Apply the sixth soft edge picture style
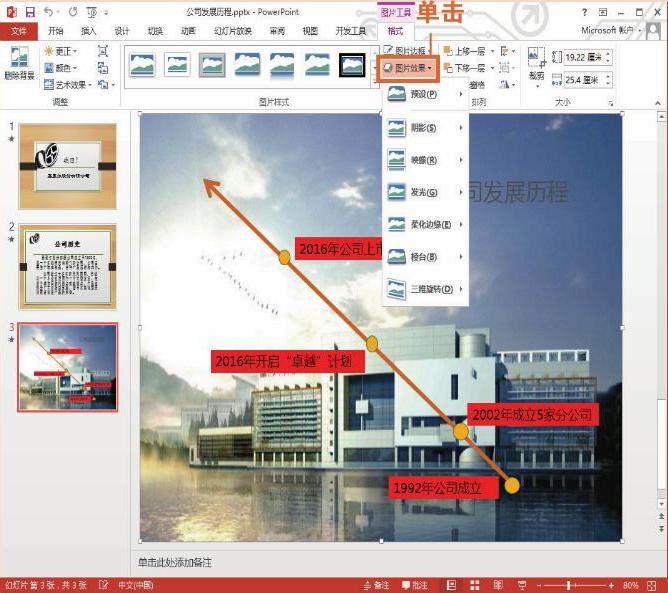 pos(317,65)
